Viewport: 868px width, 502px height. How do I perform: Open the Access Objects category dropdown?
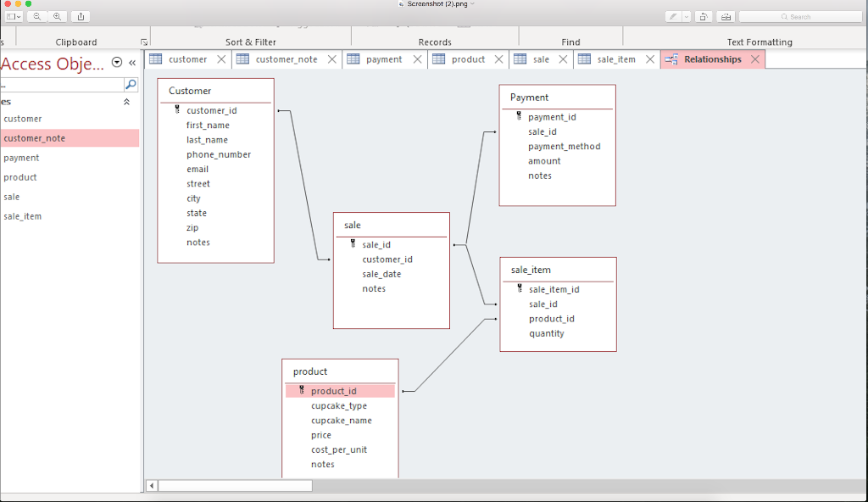(116, 63)
